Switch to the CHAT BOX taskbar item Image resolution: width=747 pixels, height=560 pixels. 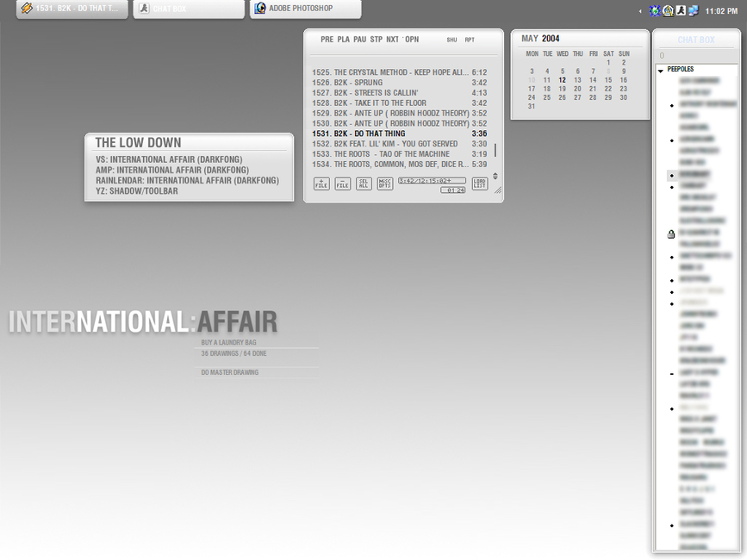[189, 9]
